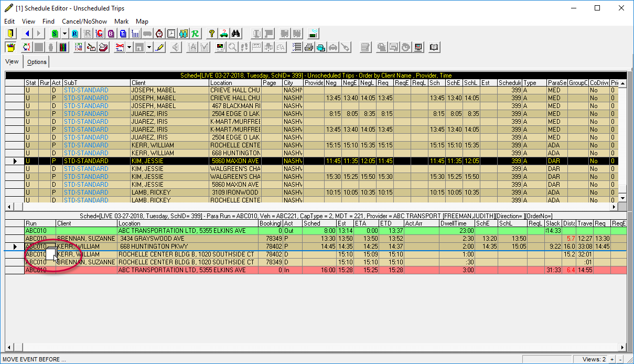Viewport: 634px width, 364px height.
Task: Click the - button next to Views: 2
Action: click(x=620, y=359)
